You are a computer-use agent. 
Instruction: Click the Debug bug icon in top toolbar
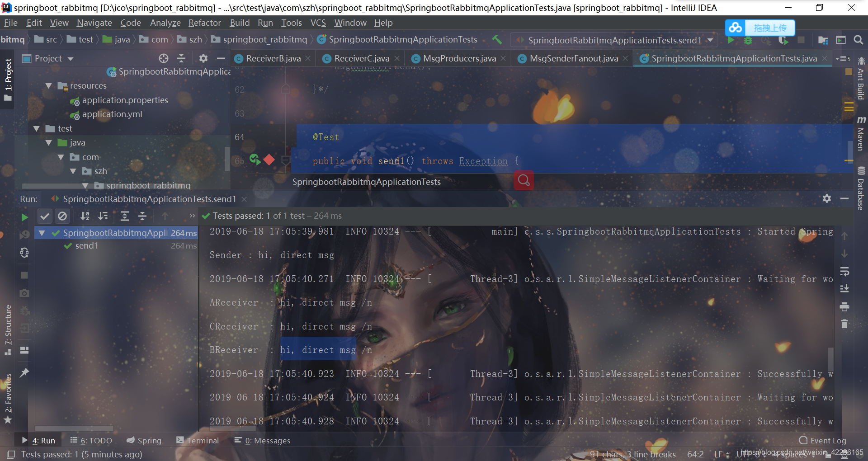coord(748,40)
